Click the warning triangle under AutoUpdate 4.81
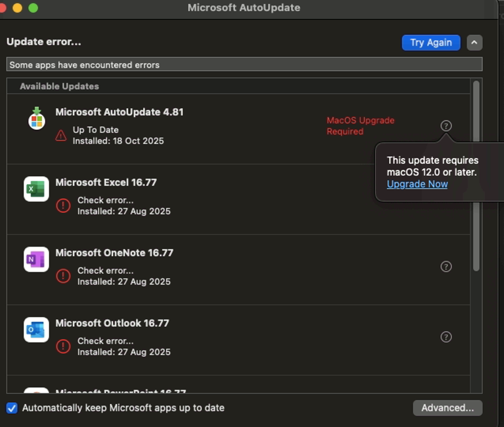The width and height of the screenshot is (504, 427). [61, 136]
